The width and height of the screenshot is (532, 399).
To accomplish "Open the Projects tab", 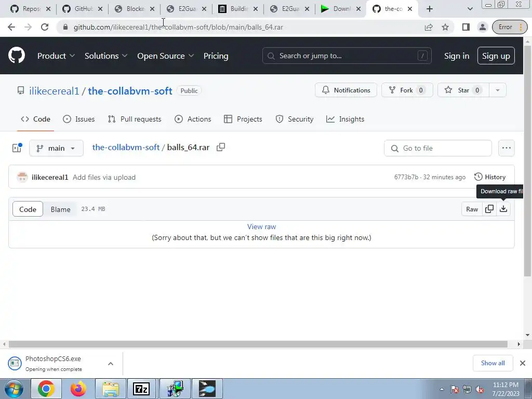I will pyautogui.click(x=243, y=119).
